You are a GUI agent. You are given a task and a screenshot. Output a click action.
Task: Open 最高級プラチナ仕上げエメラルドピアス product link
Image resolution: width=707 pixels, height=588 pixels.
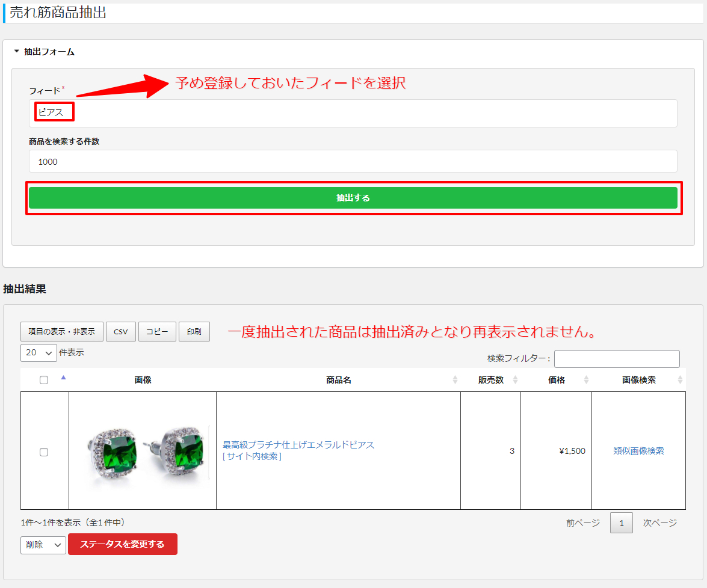pyautogui.click(x=298, y=445)
